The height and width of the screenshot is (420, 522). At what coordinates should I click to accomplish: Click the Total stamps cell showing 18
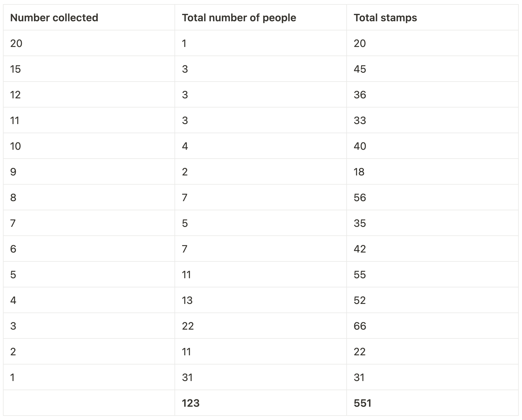click(359, 172)
